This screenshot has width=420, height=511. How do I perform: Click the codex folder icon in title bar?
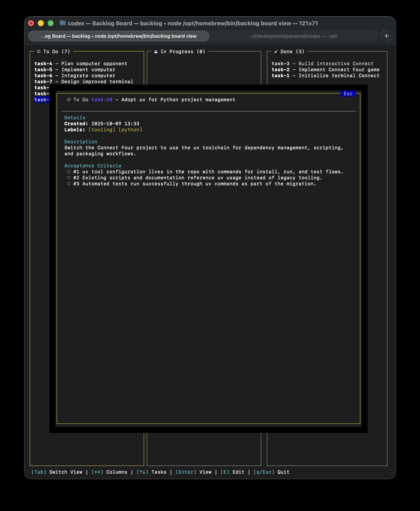[x=62, y=23]
